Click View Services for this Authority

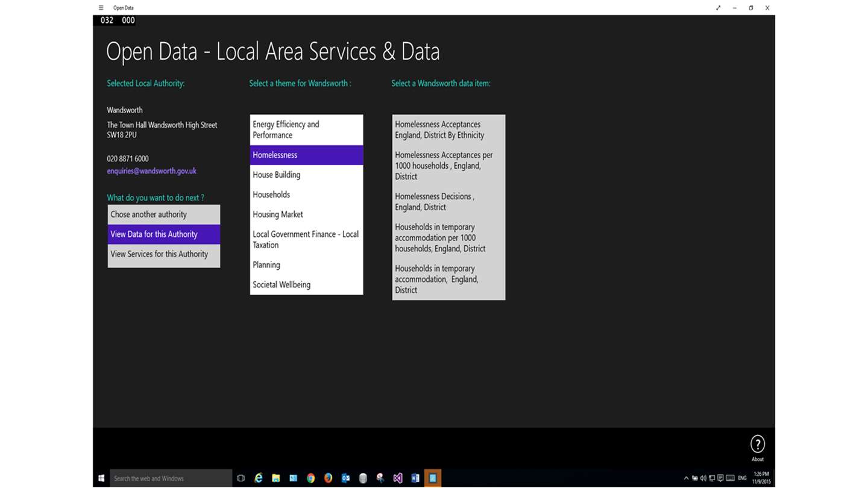pos(164,254)
